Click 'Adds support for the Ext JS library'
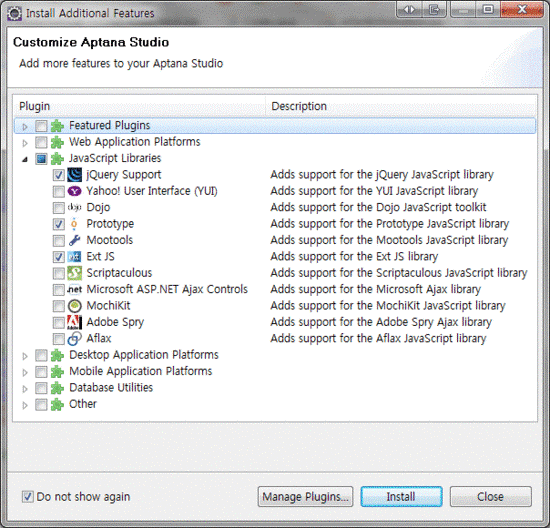The image size is (550, 528). 354,256
